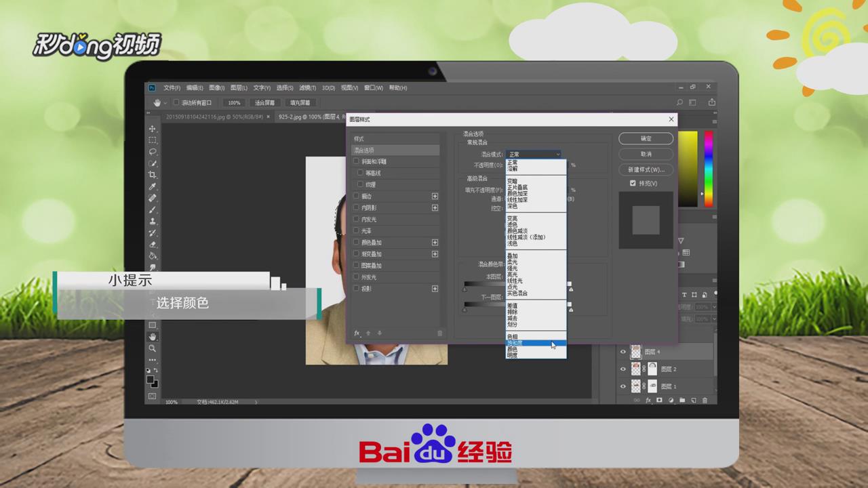Image resolution: width=868 pixels, height=488 pixels.
Task: Click add layer mask icon in Layers panel
Action: coord(659,401)
